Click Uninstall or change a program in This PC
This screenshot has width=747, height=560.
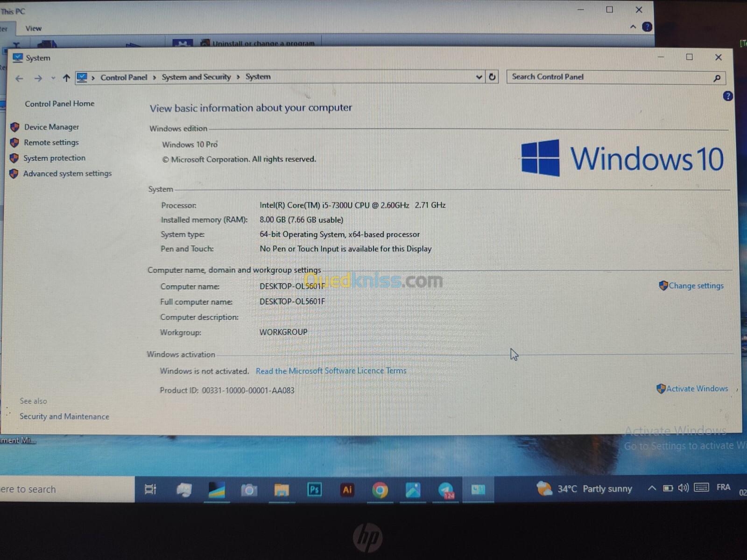coord(258,43)
